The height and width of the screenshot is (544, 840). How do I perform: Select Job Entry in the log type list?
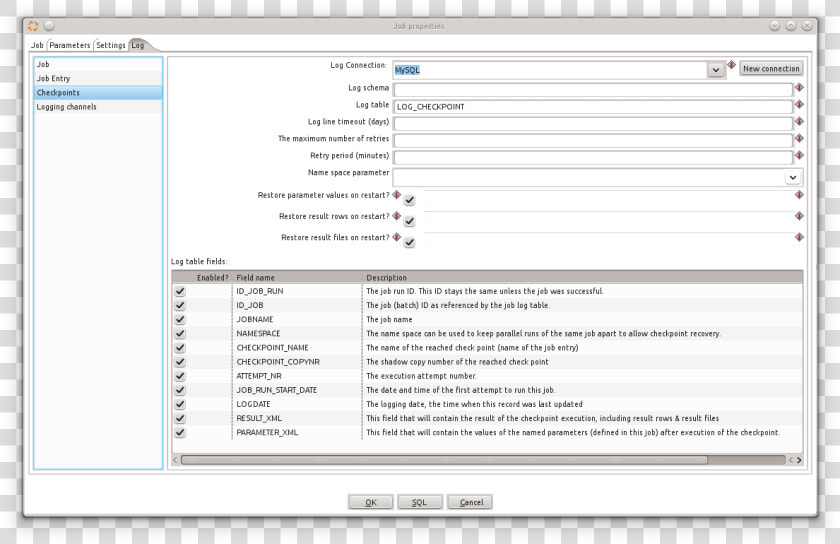(98, 78)
